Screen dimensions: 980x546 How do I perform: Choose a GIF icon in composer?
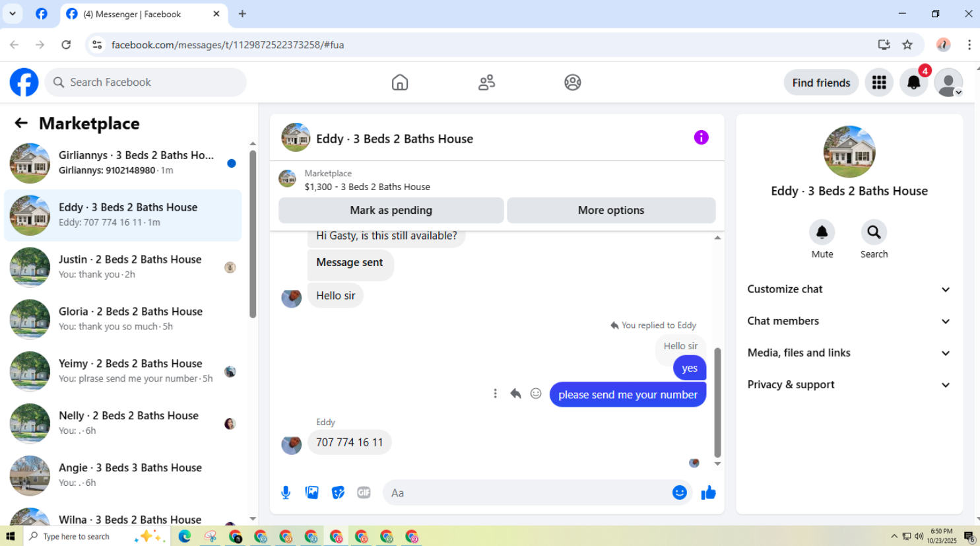[x=364, y=493]
